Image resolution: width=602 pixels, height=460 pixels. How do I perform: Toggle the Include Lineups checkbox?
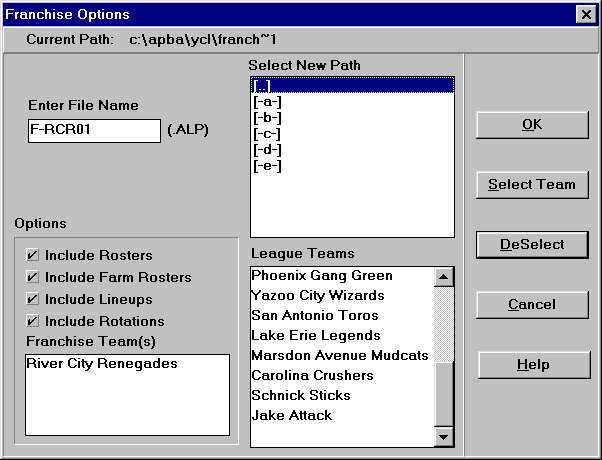(x=33, y=299)
